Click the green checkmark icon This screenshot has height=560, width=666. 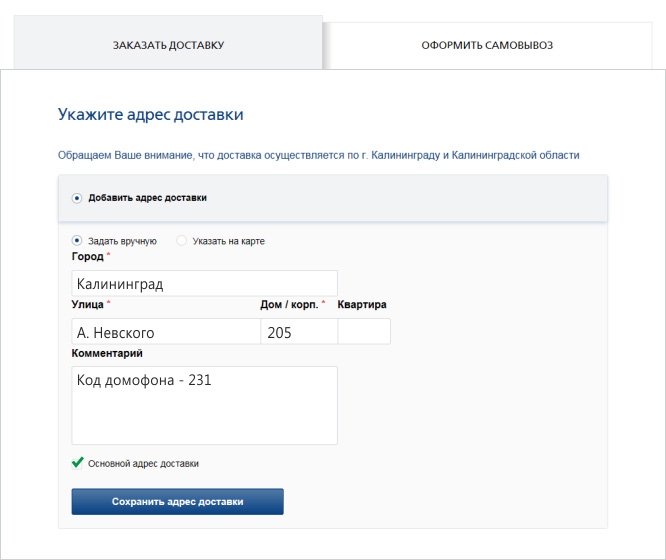point(77,463)
